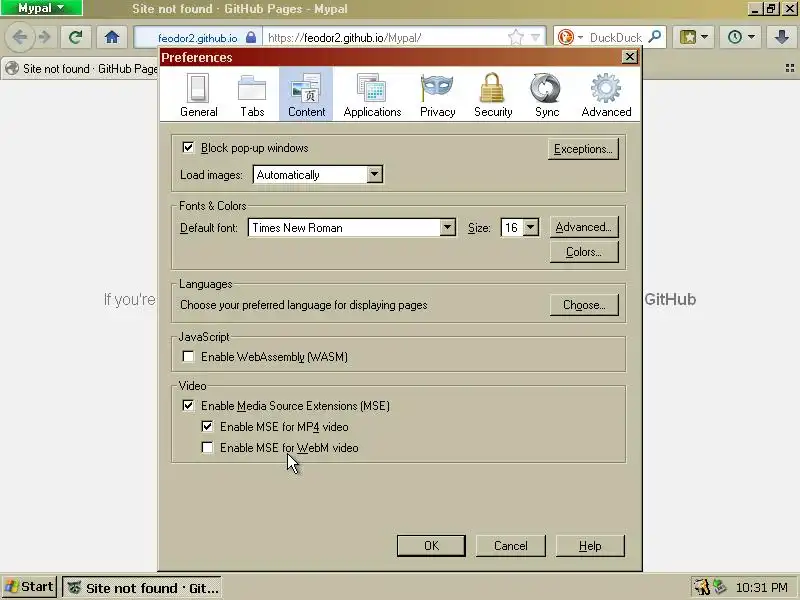The image size is (800, 600).
Task: Open the Applications preferences pane
Action: [372, 95]
